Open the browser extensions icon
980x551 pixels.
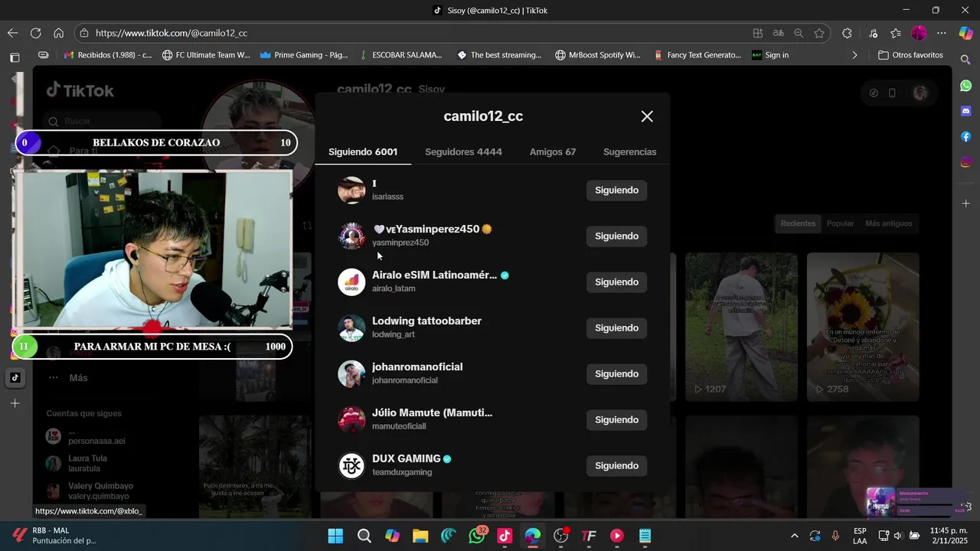click(847, 33)
